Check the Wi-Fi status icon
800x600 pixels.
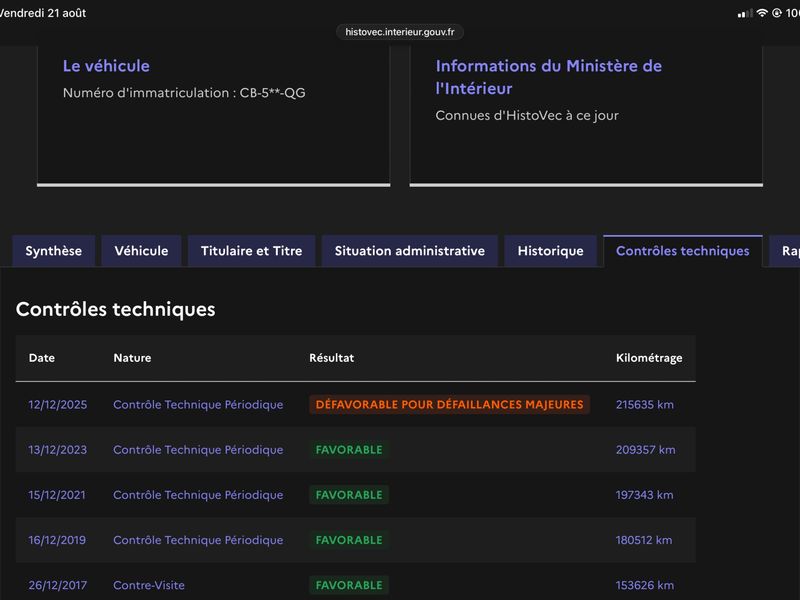click(762, 13)
